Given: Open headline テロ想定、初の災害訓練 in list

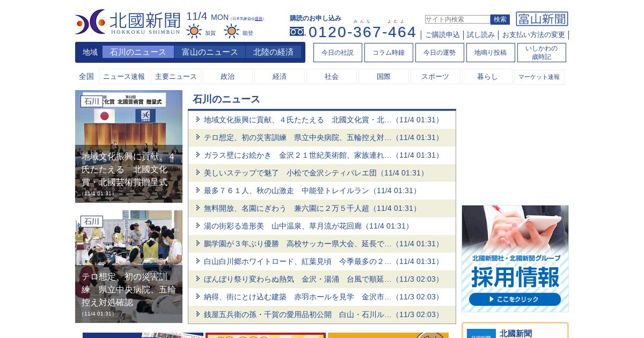Looking at the screenshot, I should pyautogui.click(x=322, y=137).
